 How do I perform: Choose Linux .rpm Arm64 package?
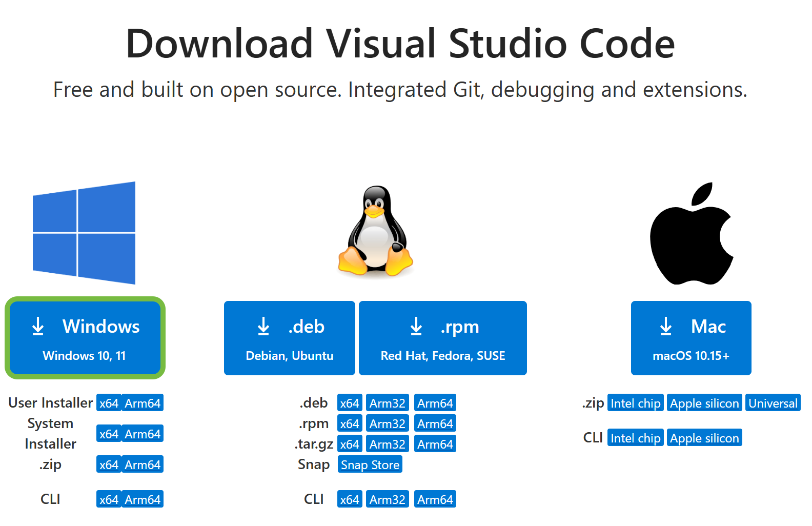pyautogui.click(x=435, y=423)
